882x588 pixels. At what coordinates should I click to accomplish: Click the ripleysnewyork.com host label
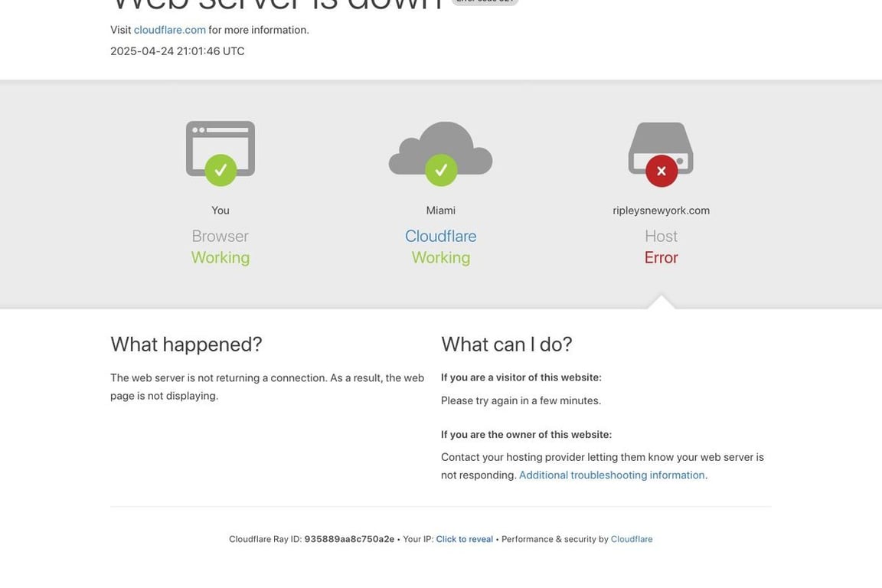[661, 211]
